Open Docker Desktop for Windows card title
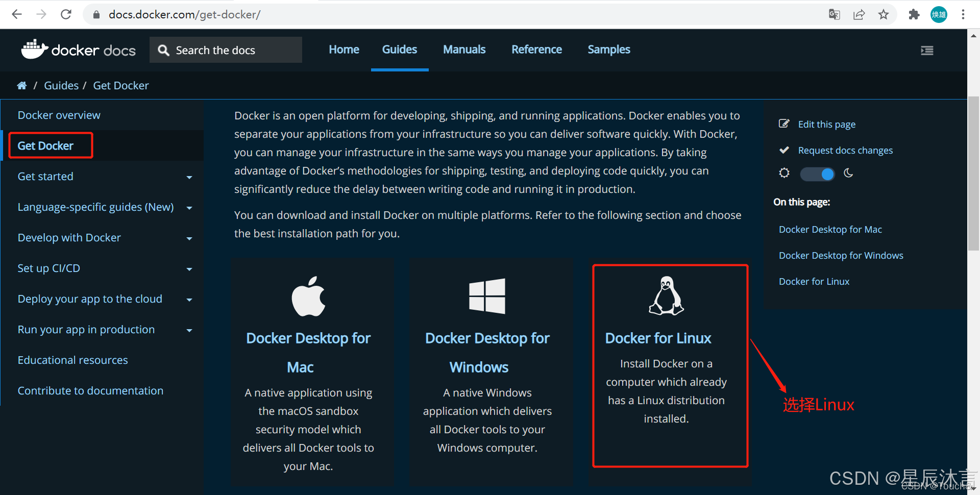 click(487, 353)
